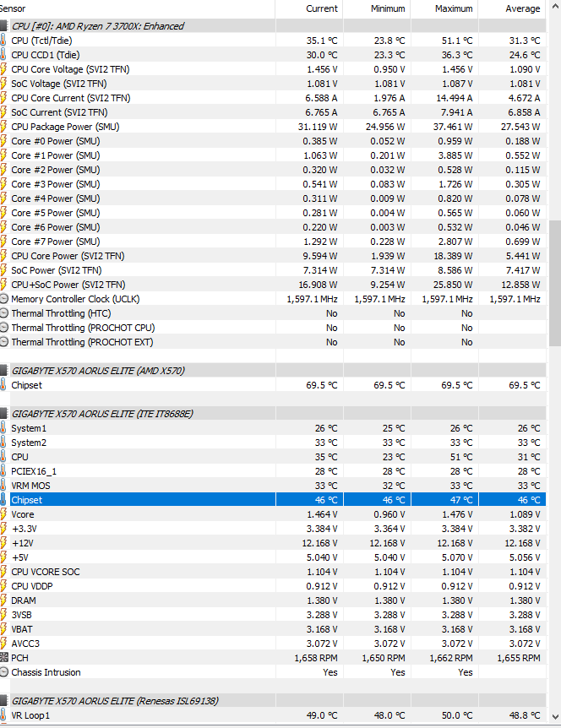
Task: Click the 51.1 °C maximum CPU temperature
Action: (457, 41)
